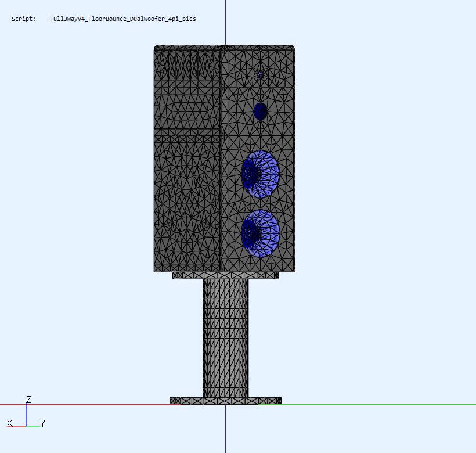This screenshot has width=476, height=453.
Task: Click the script name Full3WayV4_FloorBounce_DualWoofer_4pi_pics
Action: 123,19
